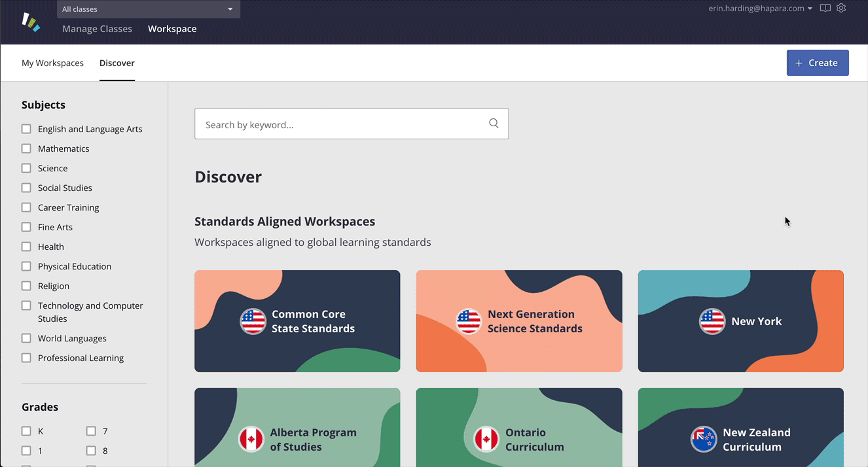Check the grade 7 checkbox
Screen dimensions: 868x467
click(91, 431)
